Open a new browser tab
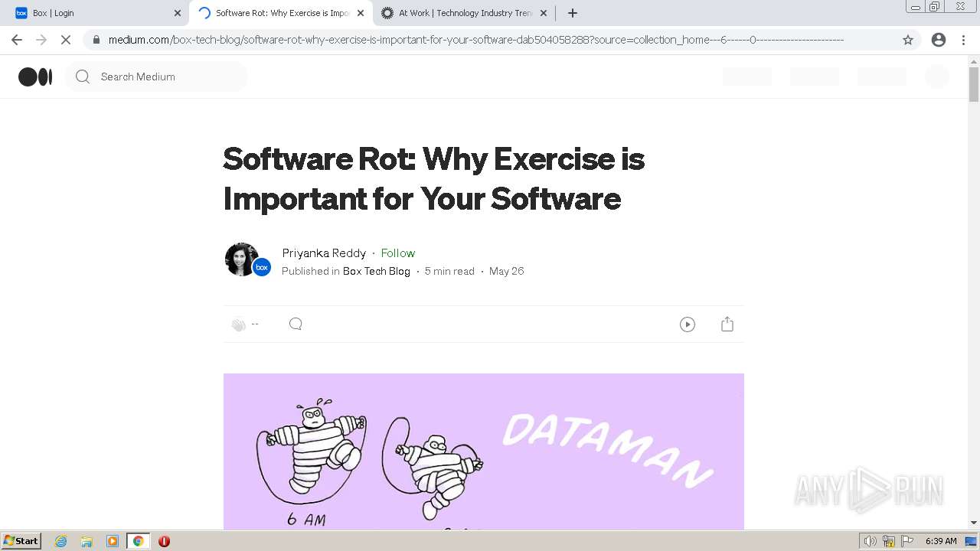 pyautogui.click(x=573, y=13)
